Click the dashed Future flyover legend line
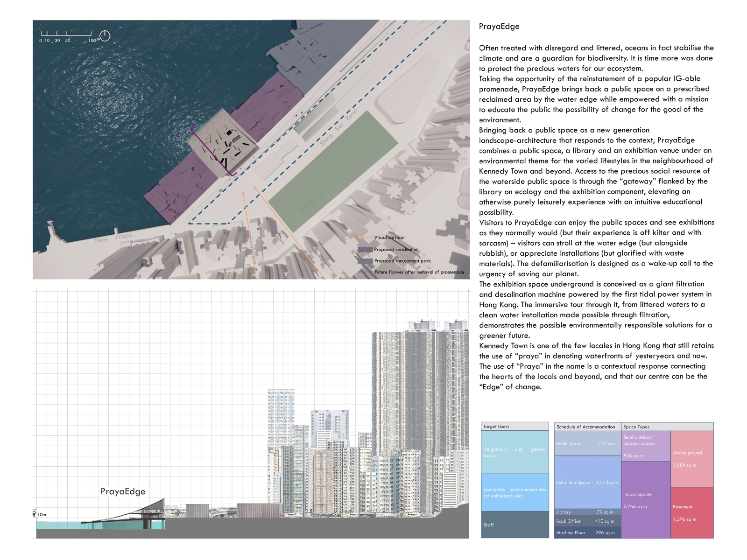747x560 pixels. tap(365, 272)
